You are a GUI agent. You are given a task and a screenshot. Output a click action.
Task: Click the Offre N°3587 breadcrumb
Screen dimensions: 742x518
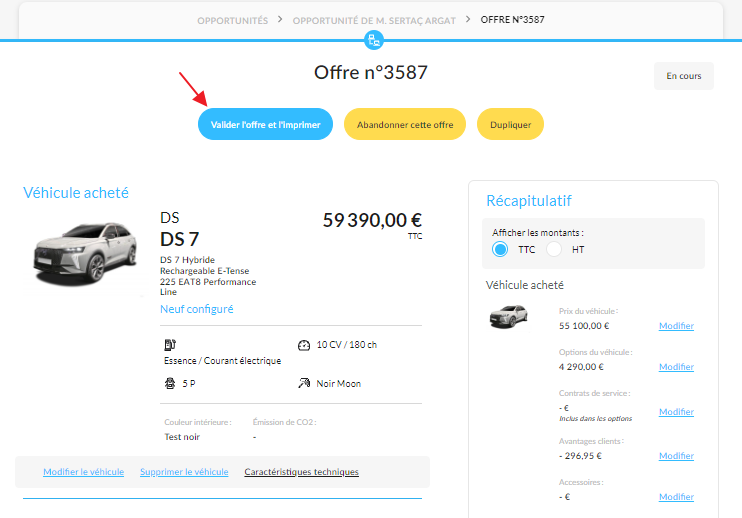[512, 20]
